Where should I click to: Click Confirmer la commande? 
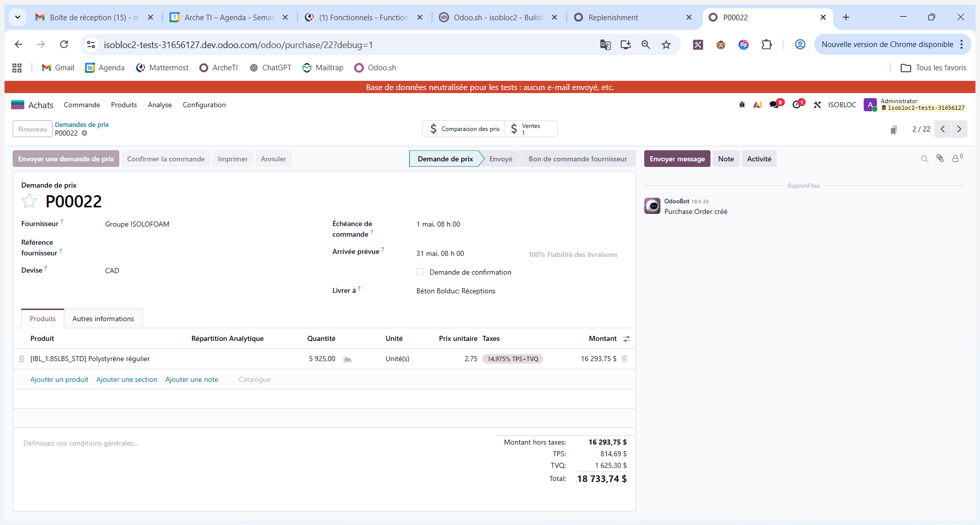[x=166, y=159]
